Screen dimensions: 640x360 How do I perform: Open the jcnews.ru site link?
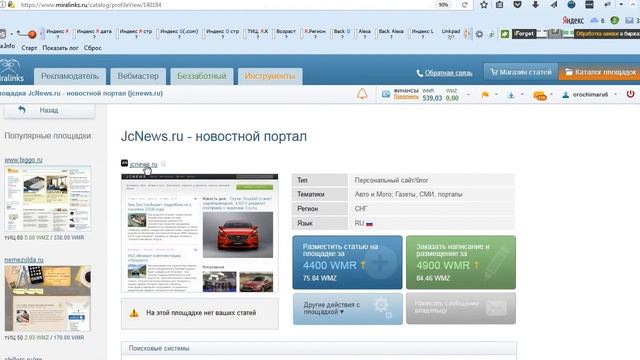click(x=143, y=164)
